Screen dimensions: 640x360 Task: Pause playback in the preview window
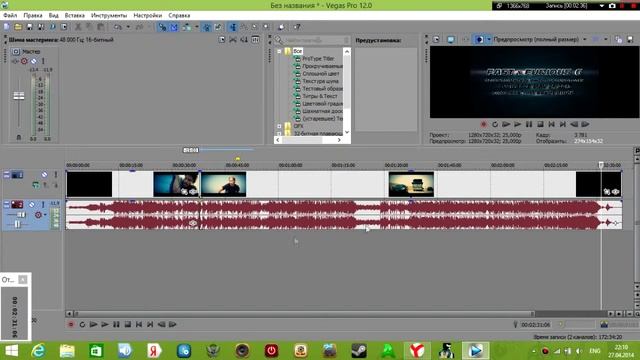pyautogui.click(x=529, y=124)
